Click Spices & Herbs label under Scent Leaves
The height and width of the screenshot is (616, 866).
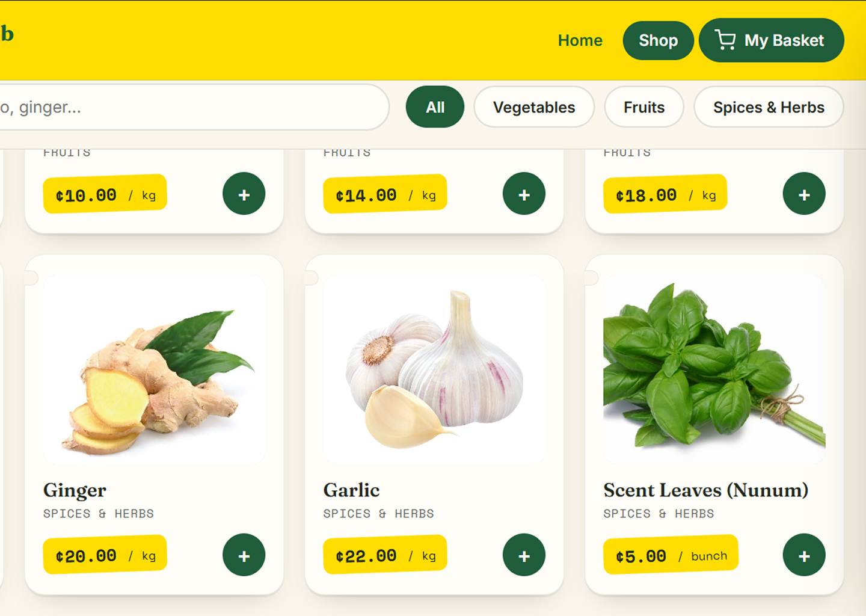659,514
